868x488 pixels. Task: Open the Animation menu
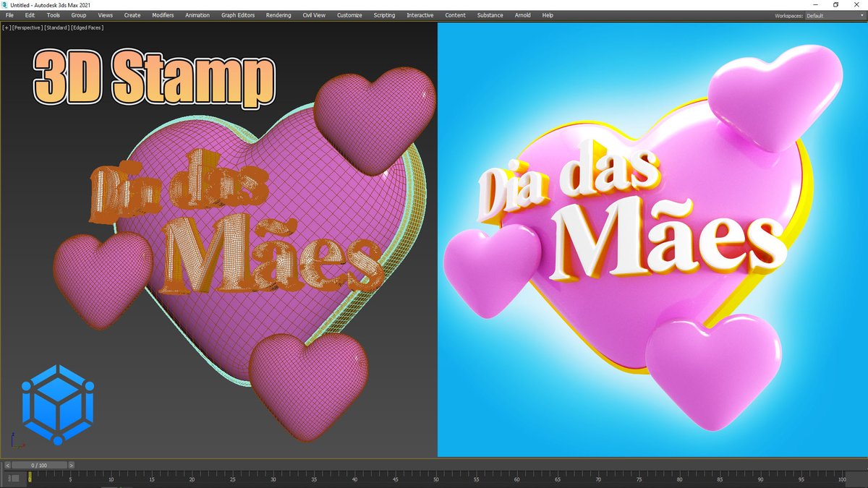pos(197,15)
